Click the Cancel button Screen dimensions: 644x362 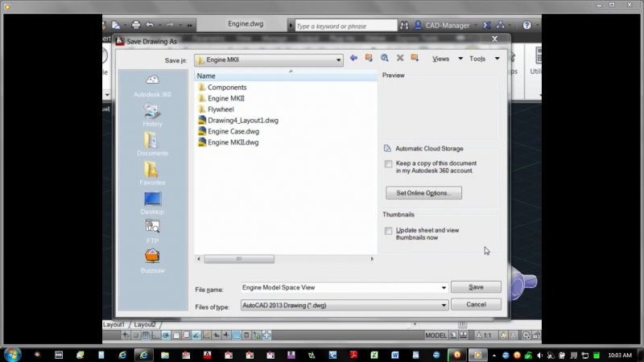tap(476, 304)
